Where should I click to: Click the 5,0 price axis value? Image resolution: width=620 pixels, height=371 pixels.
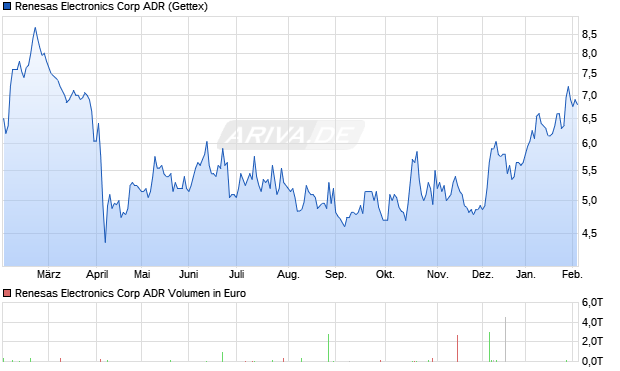589,201
